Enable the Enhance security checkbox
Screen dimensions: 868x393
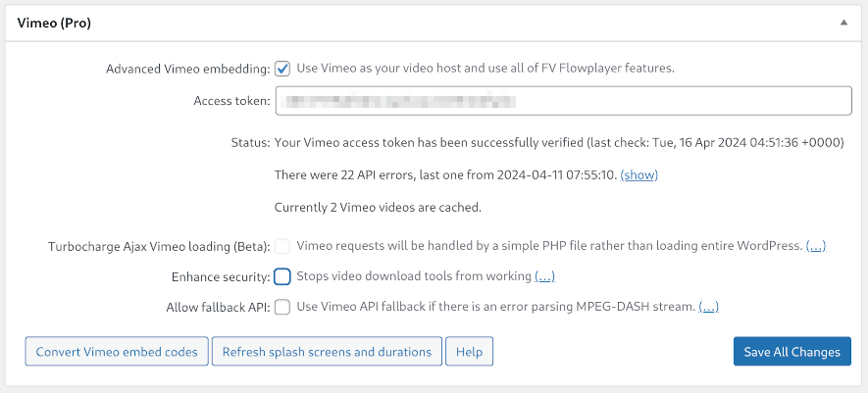click(282, 276)
